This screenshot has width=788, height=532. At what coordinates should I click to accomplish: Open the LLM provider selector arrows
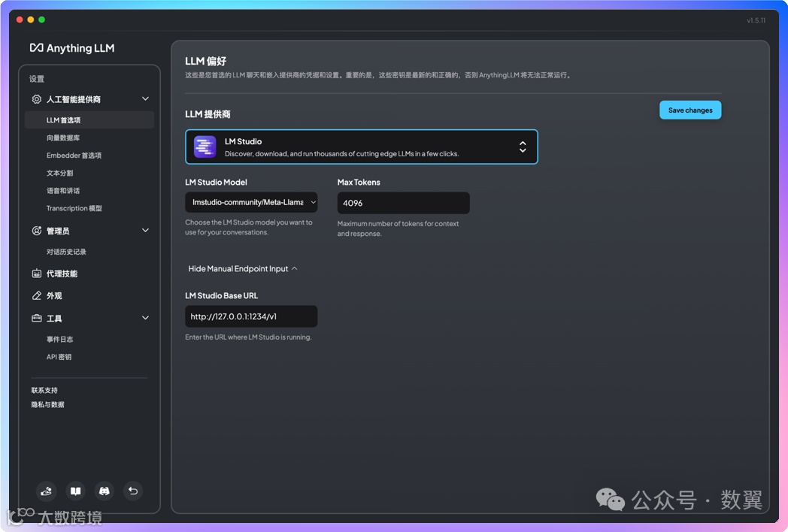coord(523,147)
